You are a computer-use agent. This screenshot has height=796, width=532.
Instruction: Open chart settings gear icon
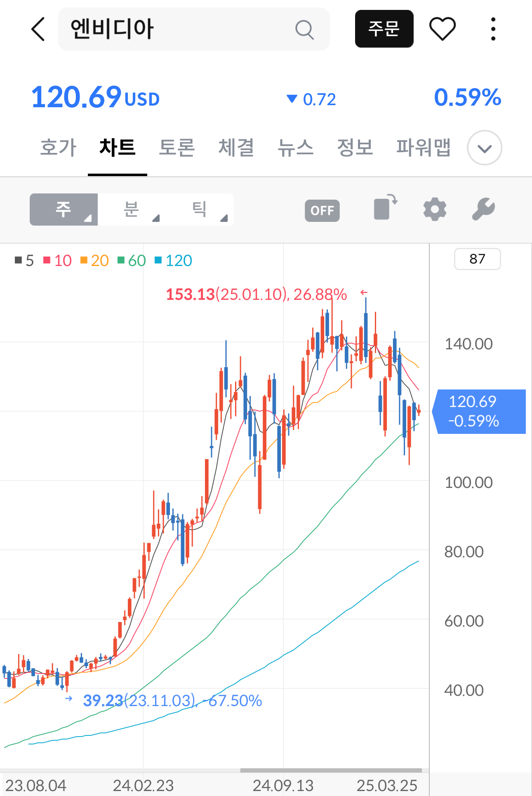[435, 209]
